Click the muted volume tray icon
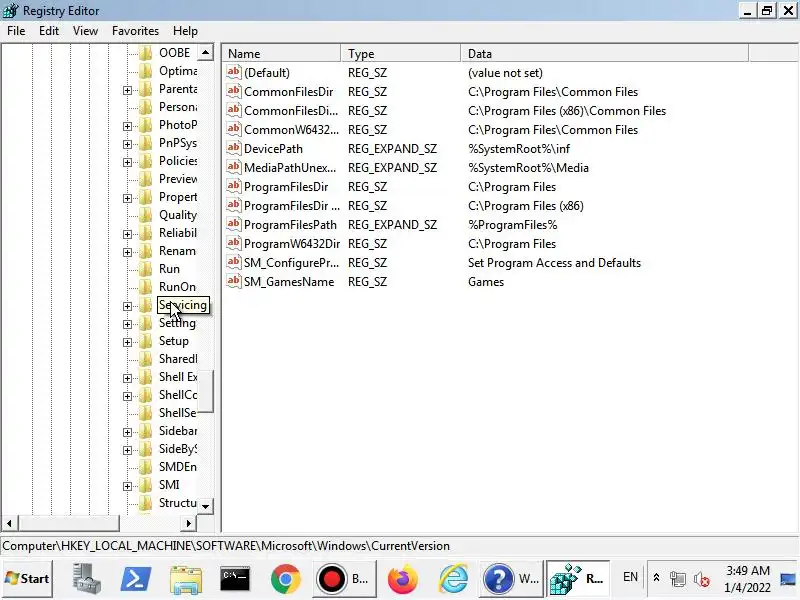The height and width of the screenshot is (600, 800). [702, 579]
